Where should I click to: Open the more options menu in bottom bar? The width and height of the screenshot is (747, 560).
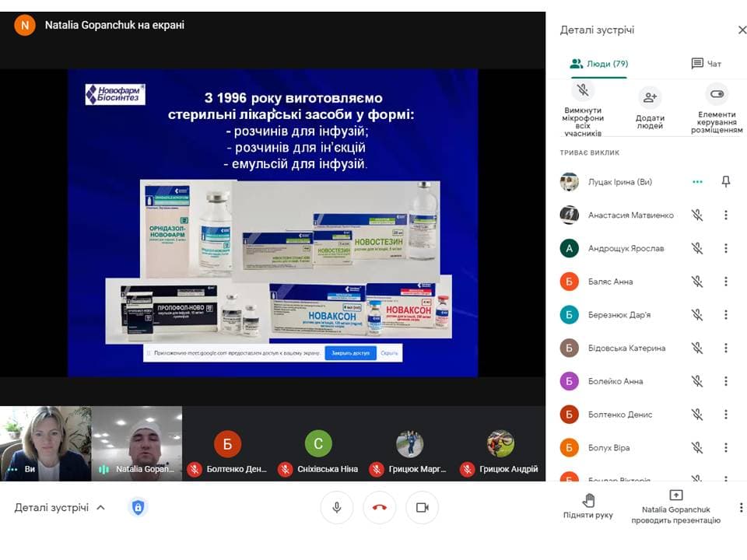[741, 508]
